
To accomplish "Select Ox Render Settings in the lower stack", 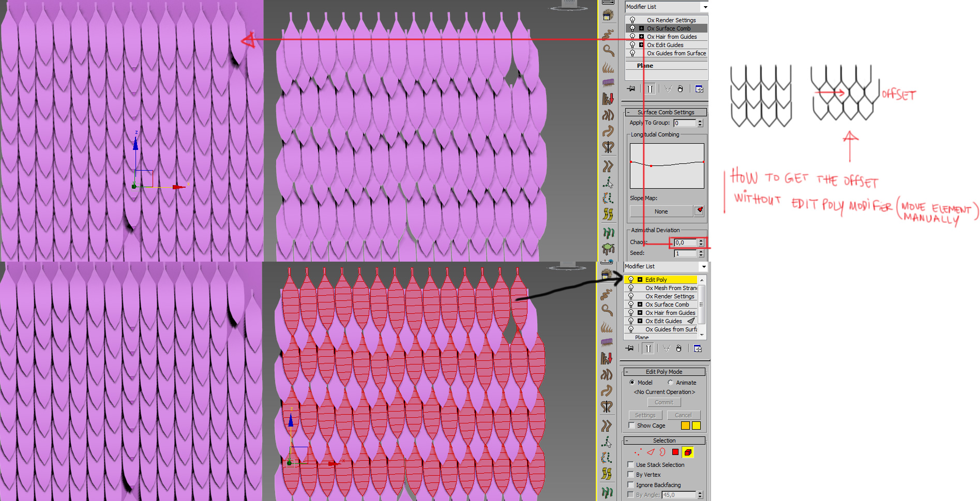I will pyautogui.click(x=670, y=296).
